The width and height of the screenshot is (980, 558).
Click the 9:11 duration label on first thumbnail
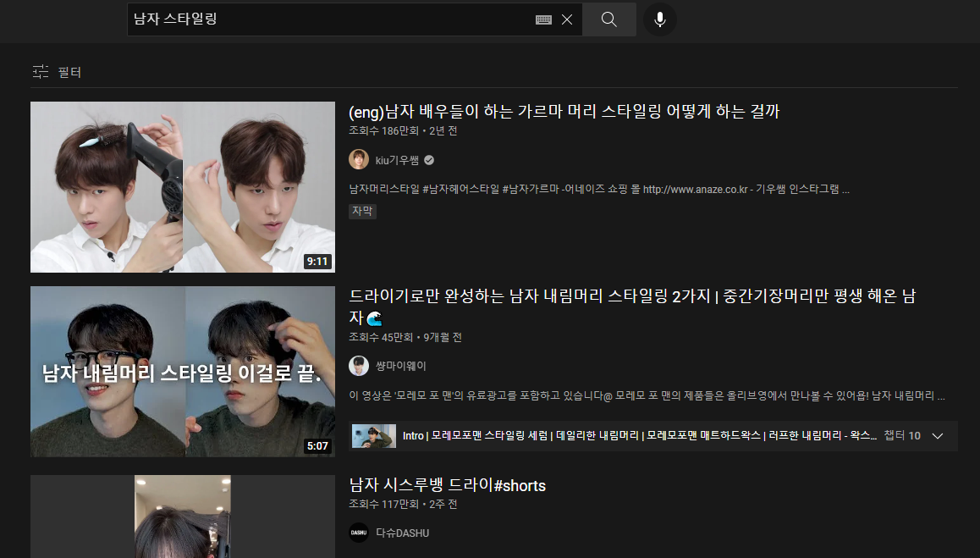pos(317,262)
